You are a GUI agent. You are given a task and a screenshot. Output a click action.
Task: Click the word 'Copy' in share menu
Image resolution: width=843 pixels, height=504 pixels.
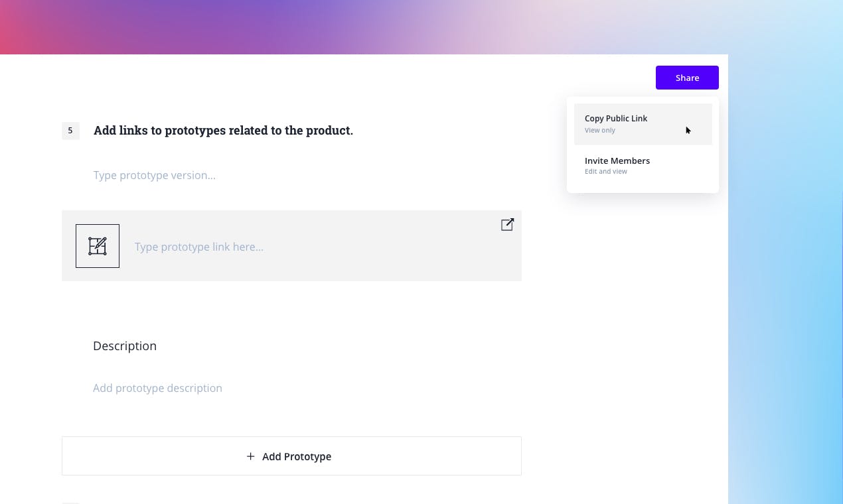[594, 118]
